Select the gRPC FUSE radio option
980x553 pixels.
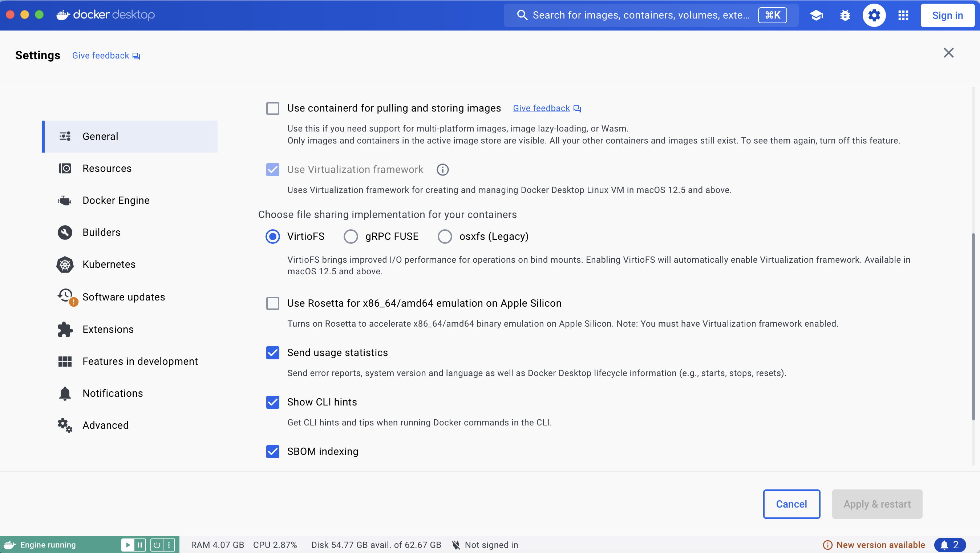[x=351, y=236]
